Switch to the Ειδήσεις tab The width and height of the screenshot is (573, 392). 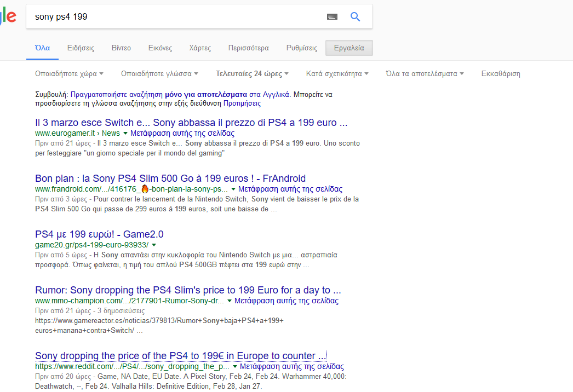pos(81,48)
